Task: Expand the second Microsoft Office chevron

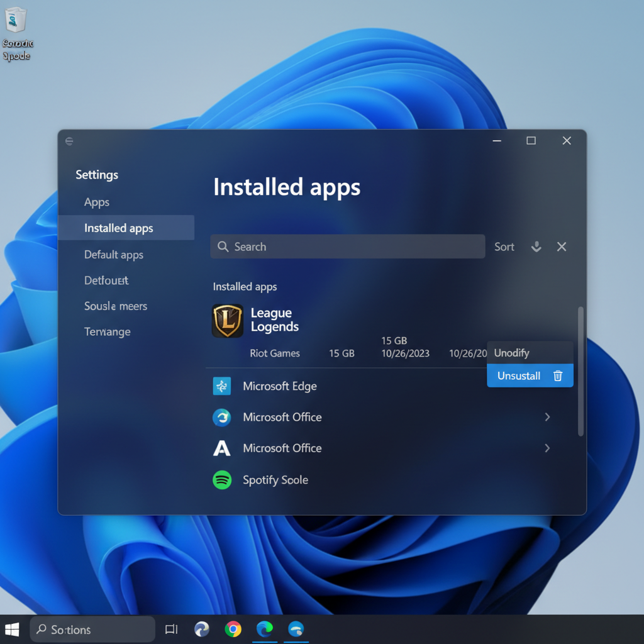Action: coord(547,448)
